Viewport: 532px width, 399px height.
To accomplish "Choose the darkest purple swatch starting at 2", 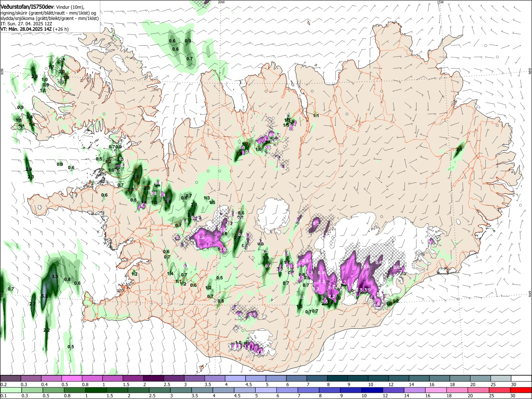I will [x=154, y=379].
